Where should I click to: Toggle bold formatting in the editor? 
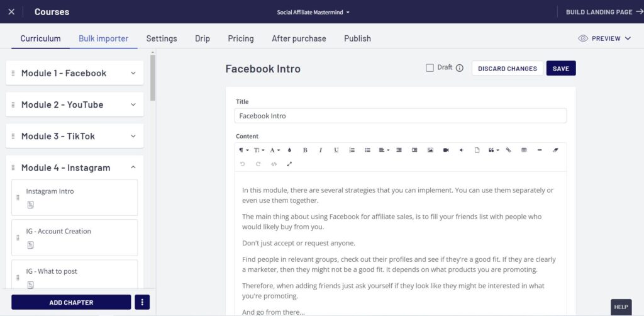point(305,150)
